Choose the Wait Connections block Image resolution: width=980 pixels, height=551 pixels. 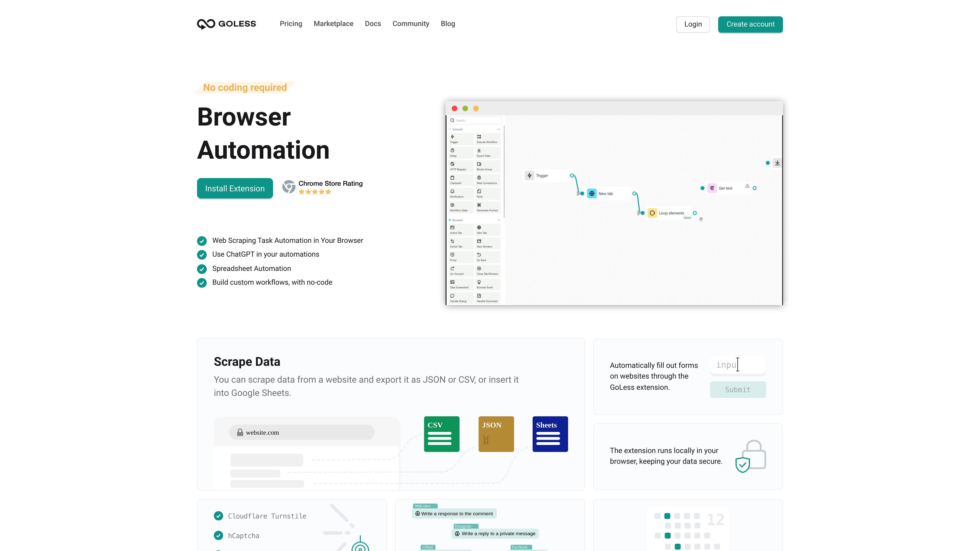tap(488, 180)
